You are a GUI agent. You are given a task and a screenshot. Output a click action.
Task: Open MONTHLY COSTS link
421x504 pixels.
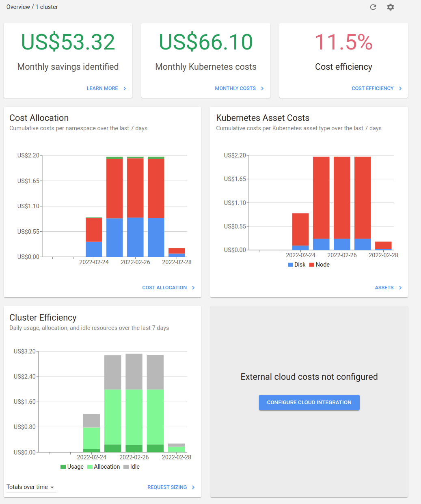click(235, 88)
